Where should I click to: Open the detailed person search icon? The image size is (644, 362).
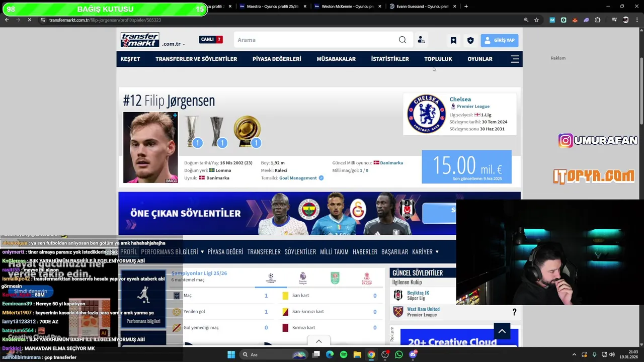coord(421,40)
